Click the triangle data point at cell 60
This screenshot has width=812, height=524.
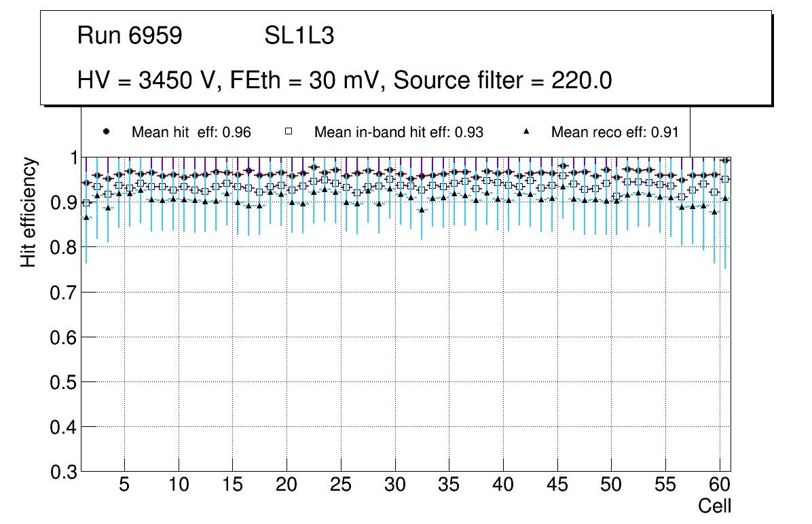coord(725,198)
